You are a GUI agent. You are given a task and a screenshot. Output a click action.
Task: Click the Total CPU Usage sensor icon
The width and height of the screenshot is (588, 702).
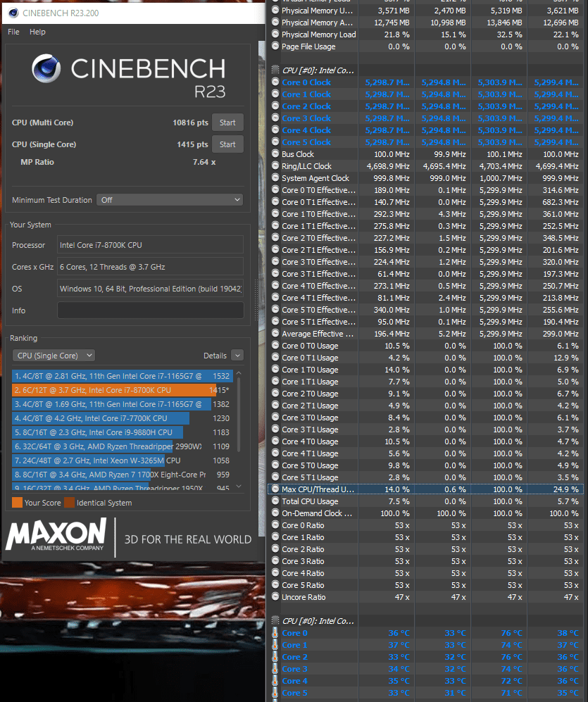point(275,501)
